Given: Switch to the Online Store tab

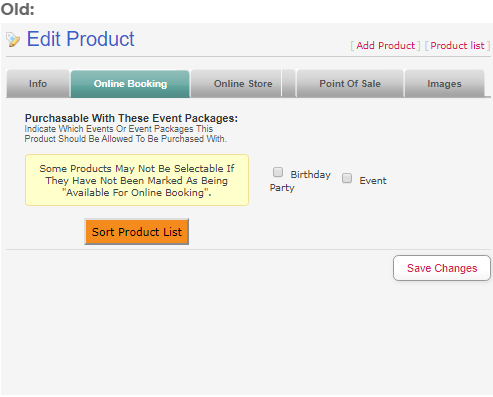Looking at the screenshot, I should (x=236, y=83).
